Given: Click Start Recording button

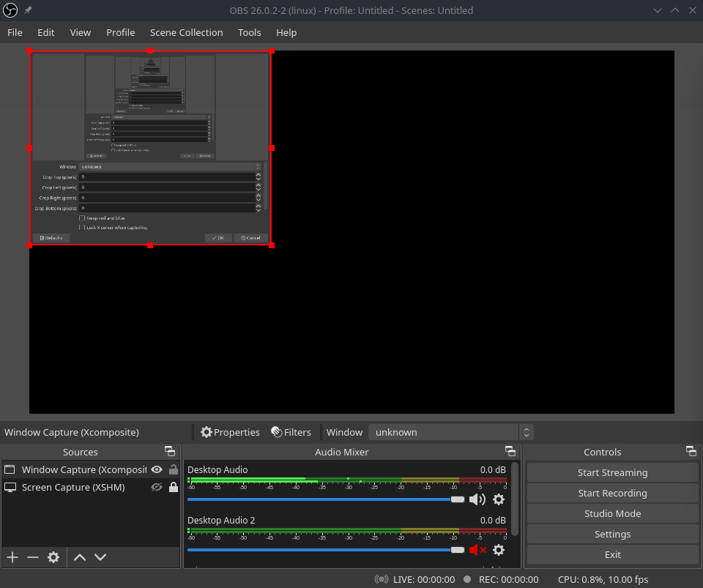Looking at the screenshot, I should click(612, 493).
